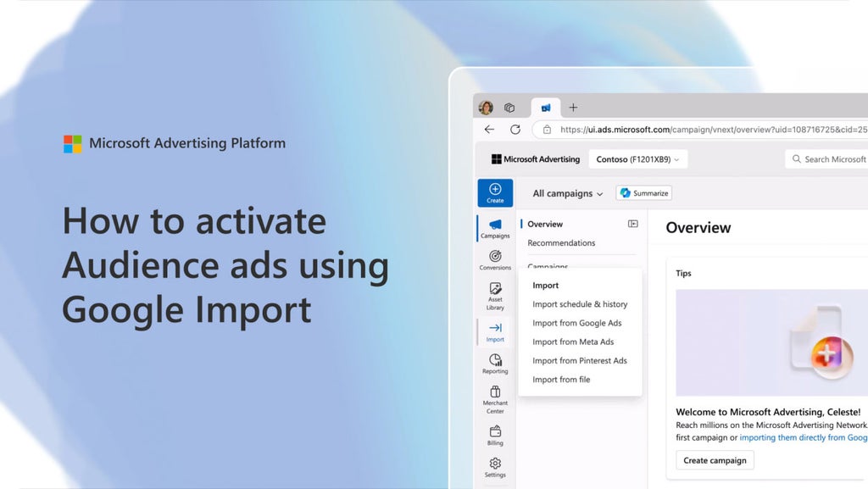This screenshot has height=489, width=868.
Task: Open the Billing section
Action: pyautogui.click(x=494, y=435)
